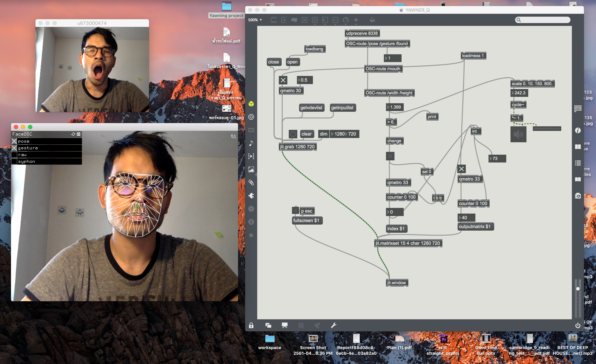The width and height of the screenshot is (596, 364).
Task: Enable the raw checkbox in FaceOSC
Action: (x=14, y=155)
